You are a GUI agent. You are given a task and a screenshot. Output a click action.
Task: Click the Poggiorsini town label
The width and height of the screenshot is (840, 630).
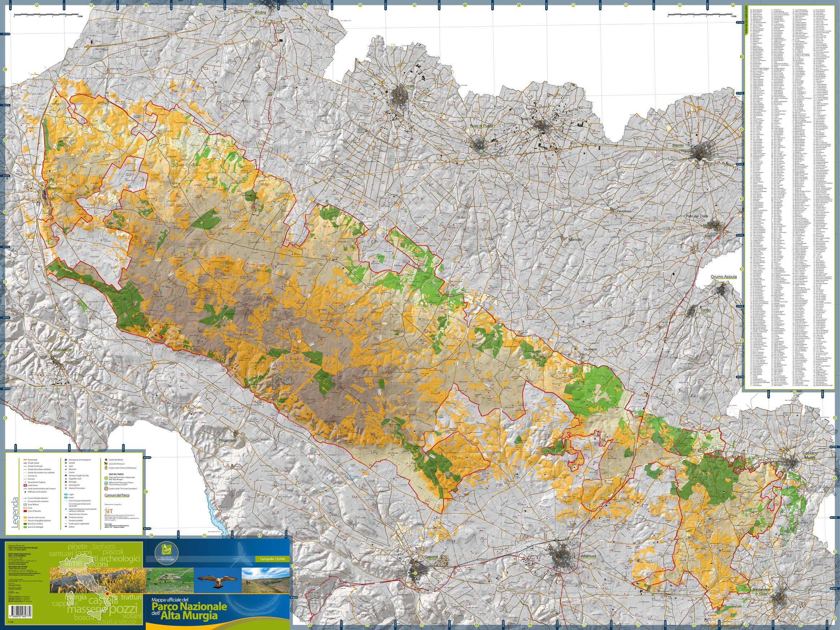[227, 440]
